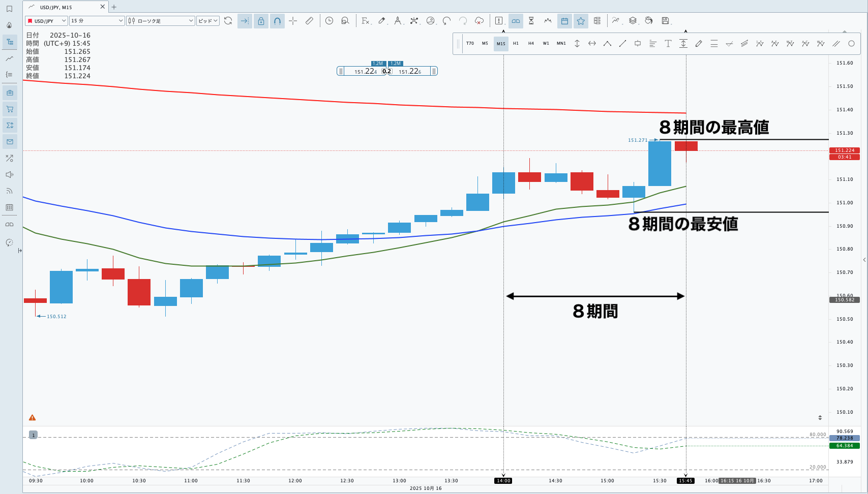
Task: Select the ellipse drawing tool
Action: click(851, 44)
